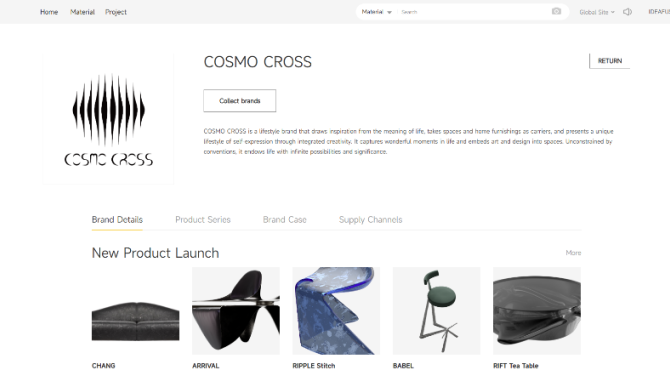Open the Supply Channels tab

coord(370,220)
